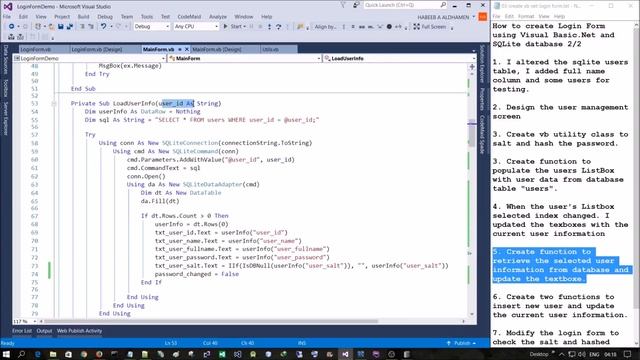Open the Format menu in the Notepad window
This screenshot has width=640, height=360.
pos(526,16)
